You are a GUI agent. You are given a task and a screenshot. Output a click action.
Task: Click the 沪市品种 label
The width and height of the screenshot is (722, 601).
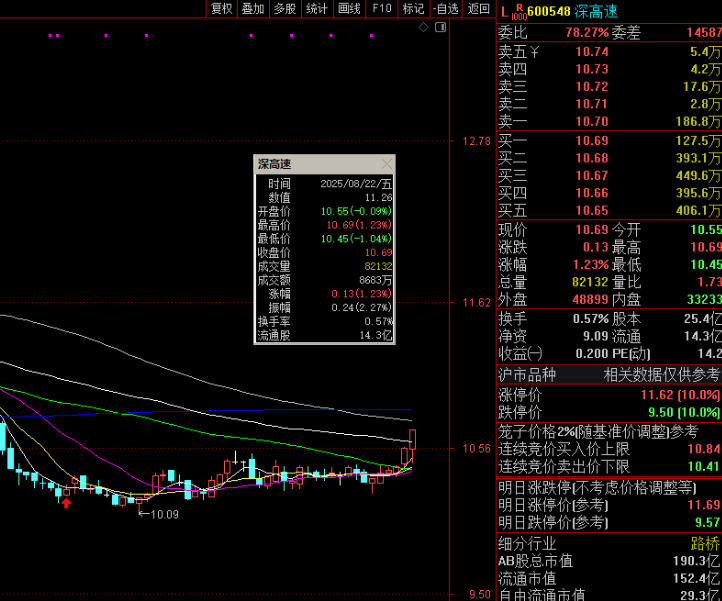[x=527, y=375]
